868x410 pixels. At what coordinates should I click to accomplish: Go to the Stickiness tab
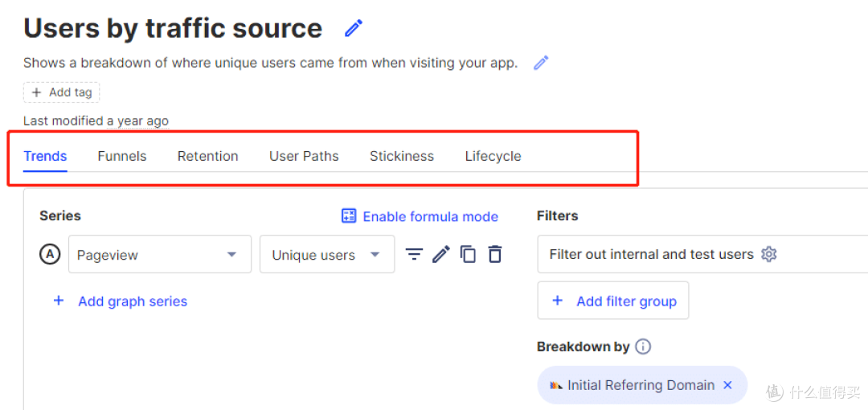pyautogui.click(x=402, y=156)
